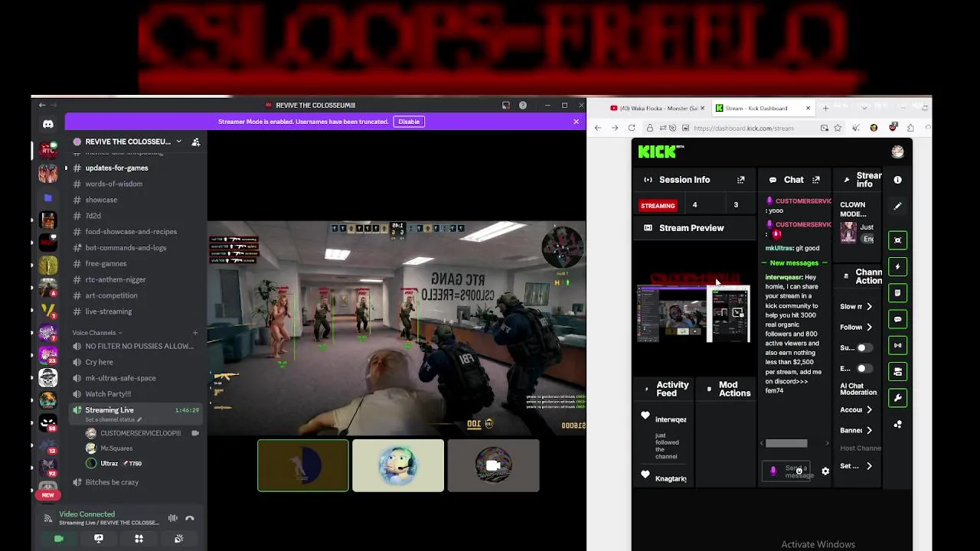Click the info icon in Kick sidebar

click(x=897, y=180)
